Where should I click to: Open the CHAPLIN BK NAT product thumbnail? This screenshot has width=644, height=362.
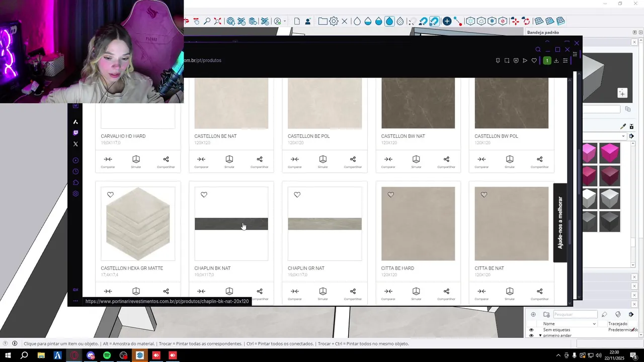[231, 224]
